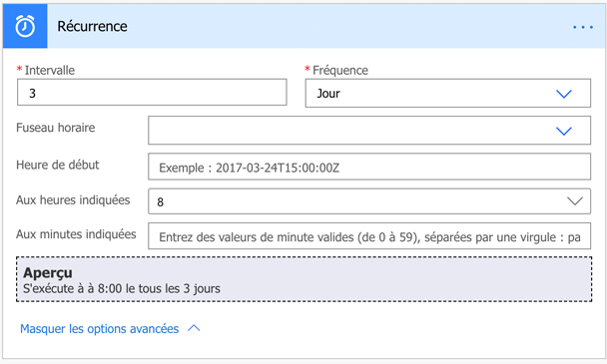The width and height of the screenshot is (607, 364).
Task: Click the Aux heures indiquées label
Action: [x=73, y=200]
